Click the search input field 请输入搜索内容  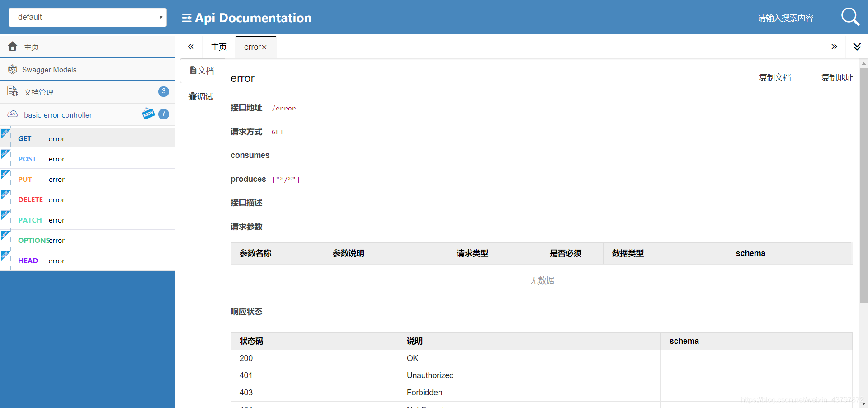click(x=786, y=18)
